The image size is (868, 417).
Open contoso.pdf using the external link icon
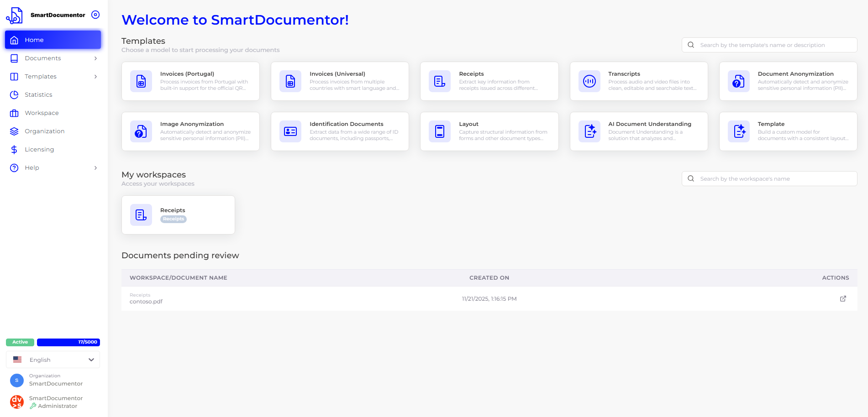(843, 299)
